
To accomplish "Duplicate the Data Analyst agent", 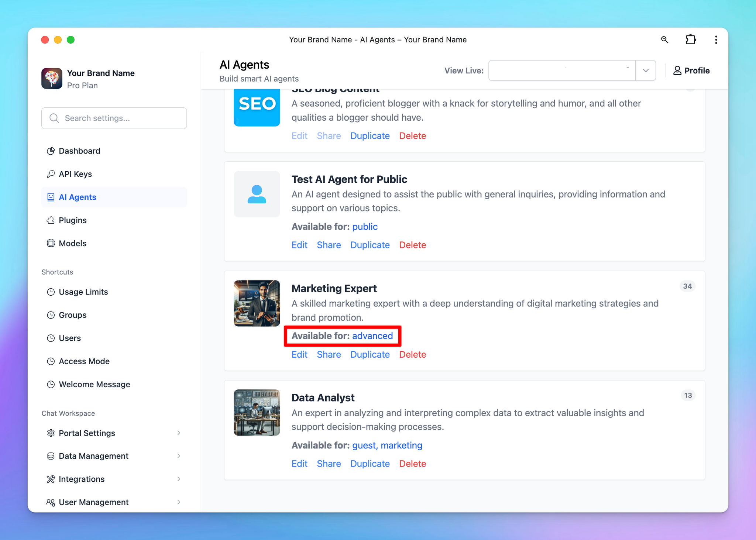I will [x=370, y=464].
